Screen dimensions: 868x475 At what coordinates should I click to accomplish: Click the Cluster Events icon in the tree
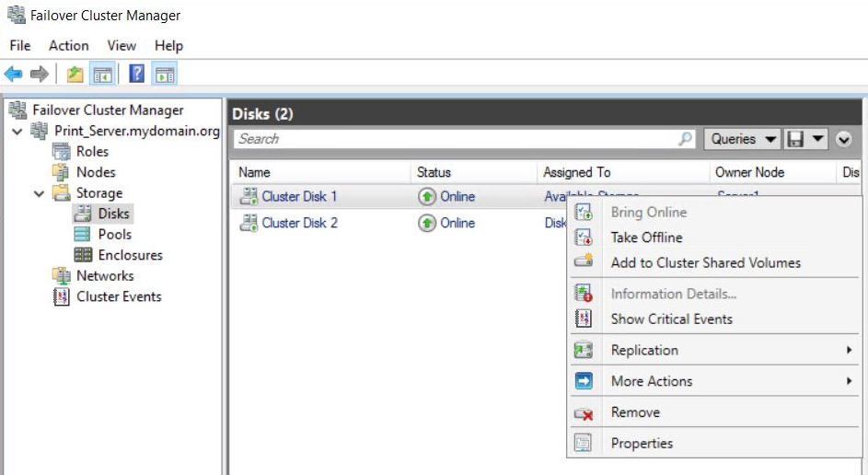[62, 296]
